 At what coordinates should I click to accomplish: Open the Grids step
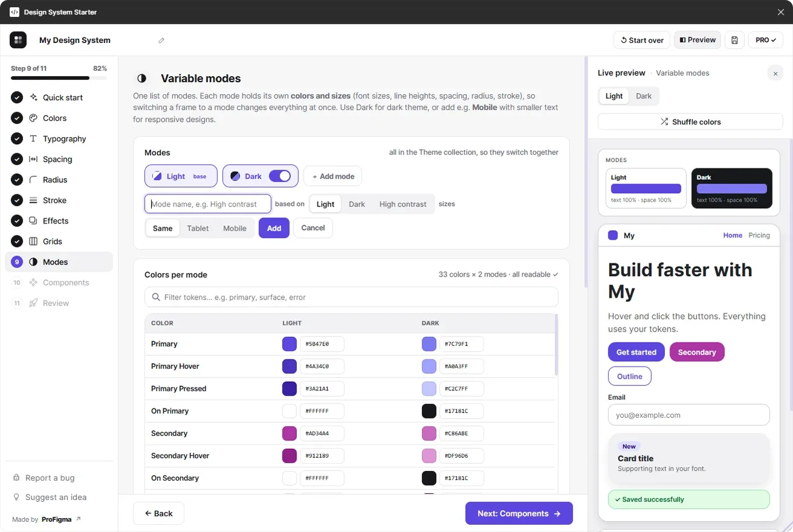(59, 242)
